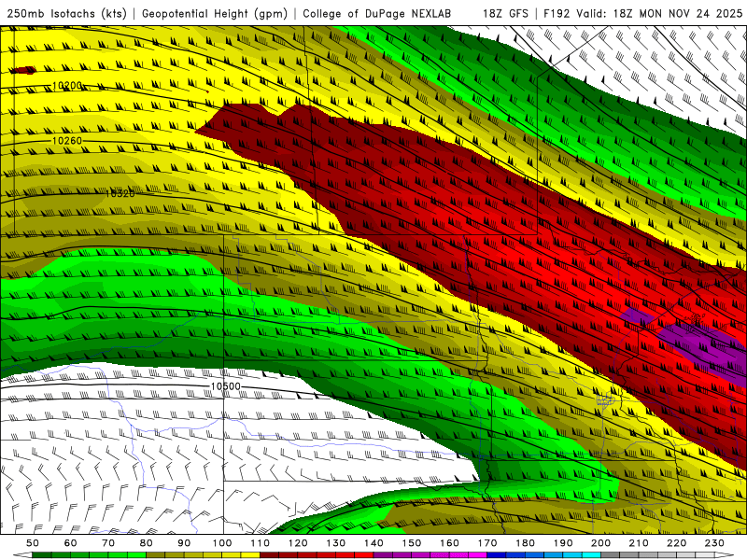Click the 120 knot colorbar label
The height and width of the screenshot is (560, 747).
point(298,543)
